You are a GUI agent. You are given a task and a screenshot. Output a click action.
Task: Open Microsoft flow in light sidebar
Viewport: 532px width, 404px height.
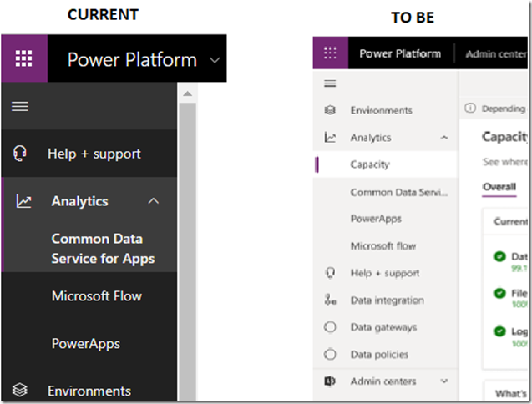[383, 245]
